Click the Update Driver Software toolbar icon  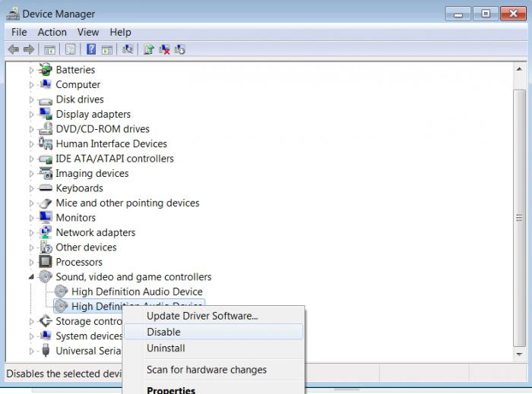click(149, 49)
